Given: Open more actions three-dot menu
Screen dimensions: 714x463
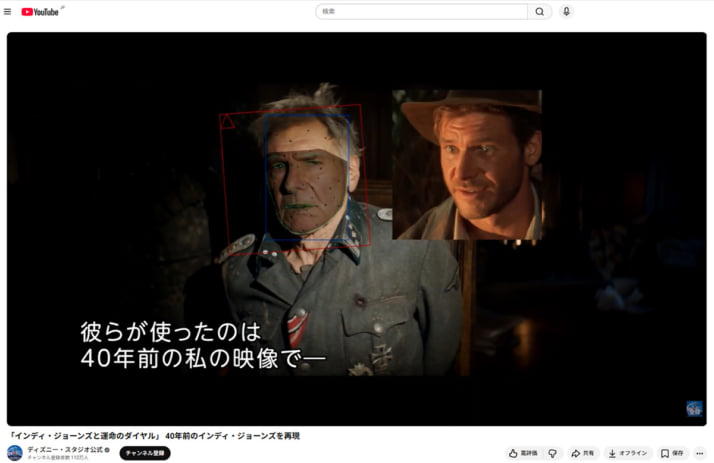Looking at the screenshot, I should tap(699, 453).
